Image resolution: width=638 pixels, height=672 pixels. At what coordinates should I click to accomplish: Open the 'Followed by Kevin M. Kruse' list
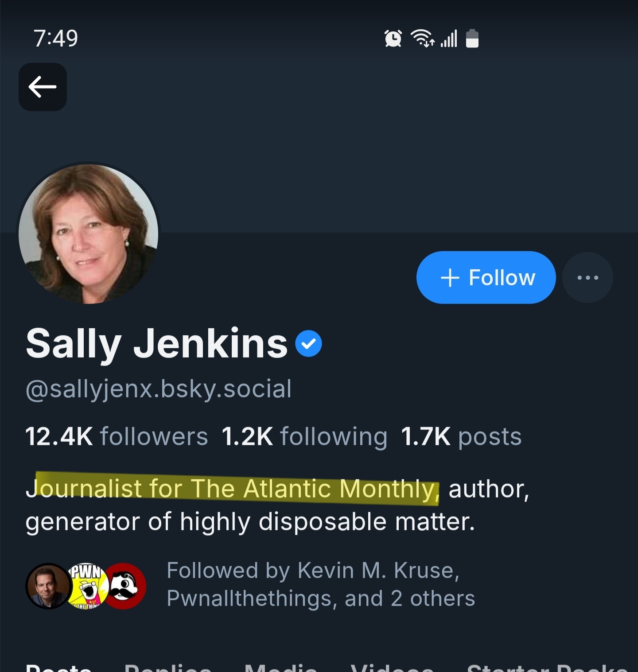coord(320,584)
